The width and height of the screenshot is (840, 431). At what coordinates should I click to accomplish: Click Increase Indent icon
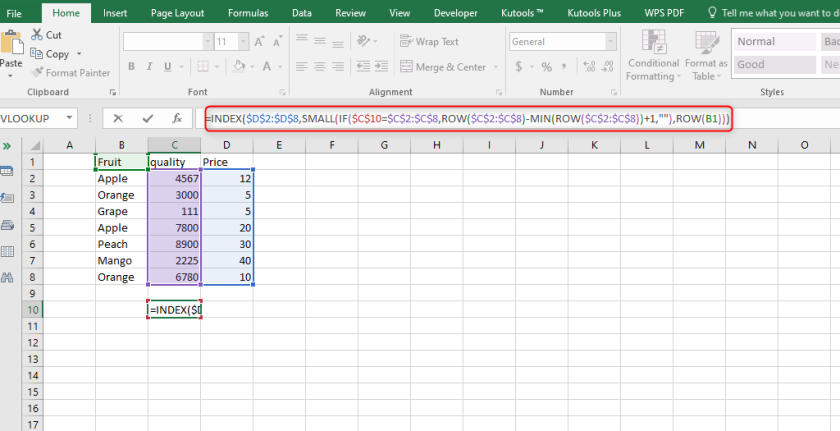[x=381, y=66]
